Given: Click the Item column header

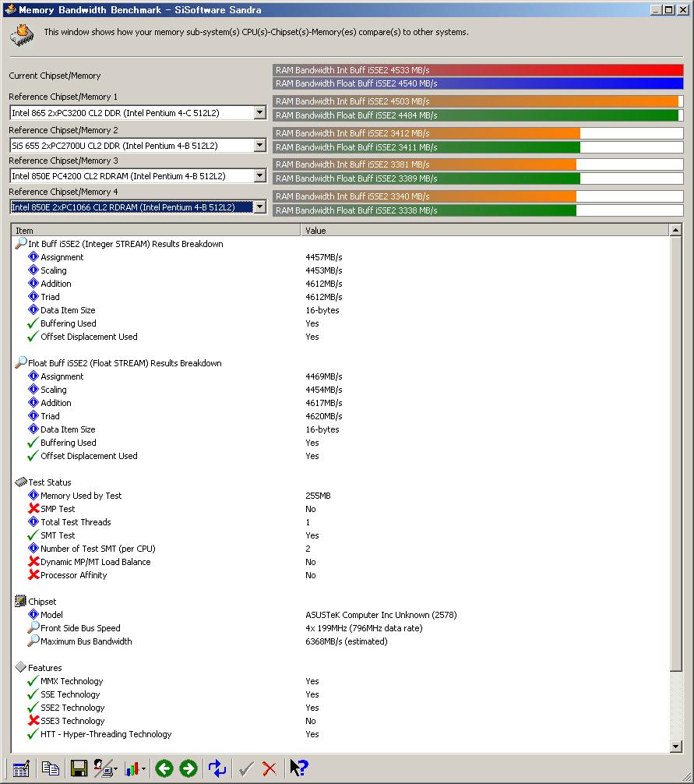Looking at the screenshot, I should pyautogui.click(x=156, y=231).
